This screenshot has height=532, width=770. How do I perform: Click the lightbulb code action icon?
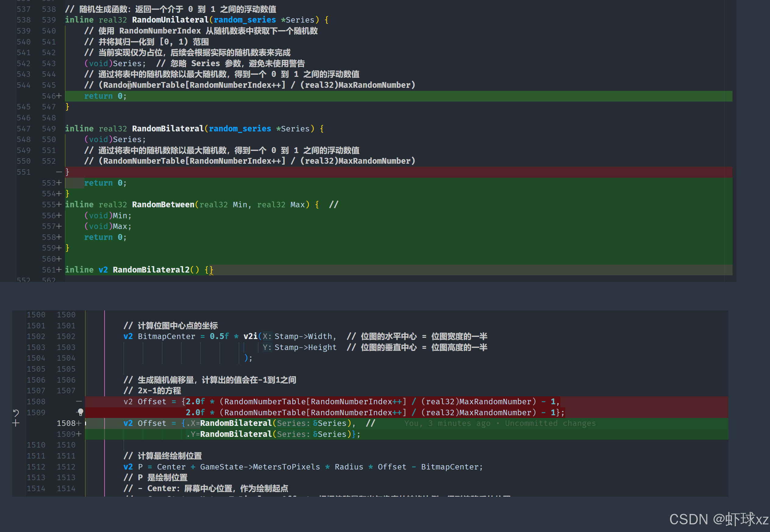click(x=80, y=412)
